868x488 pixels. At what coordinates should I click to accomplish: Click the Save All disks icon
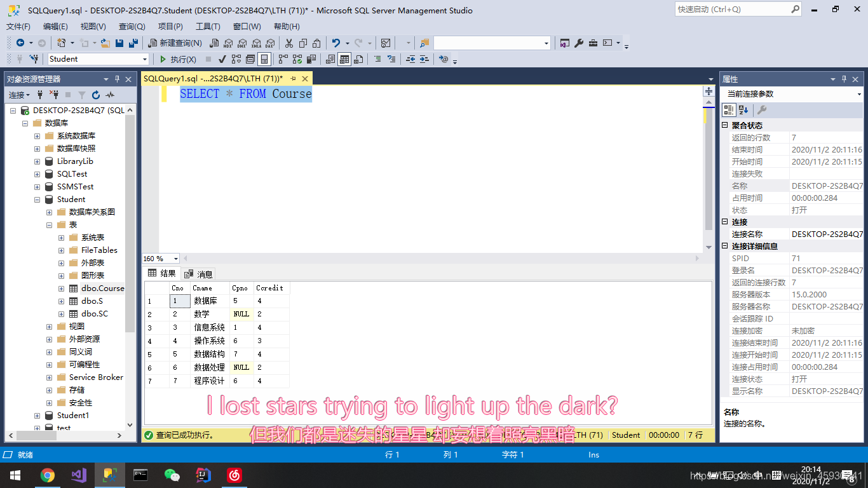(133, 43)
